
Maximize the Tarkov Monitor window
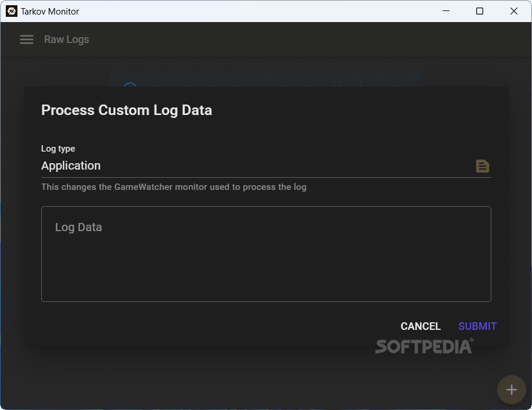click(479, 11)
